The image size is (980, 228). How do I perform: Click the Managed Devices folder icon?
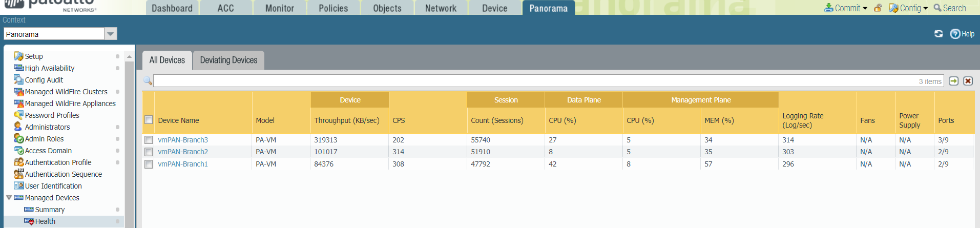pos(18,198)
